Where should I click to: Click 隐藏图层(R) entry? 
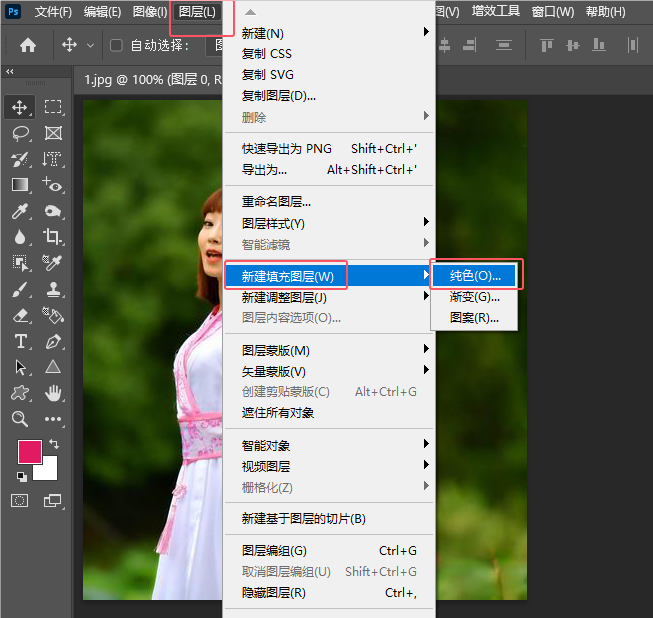point(329,592)
